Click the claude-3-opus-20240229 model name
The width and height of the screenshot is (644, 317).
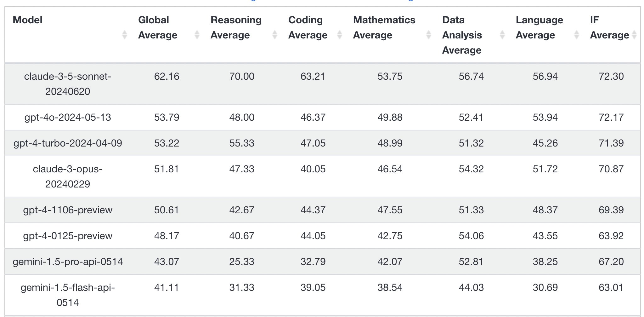(68, 176)
